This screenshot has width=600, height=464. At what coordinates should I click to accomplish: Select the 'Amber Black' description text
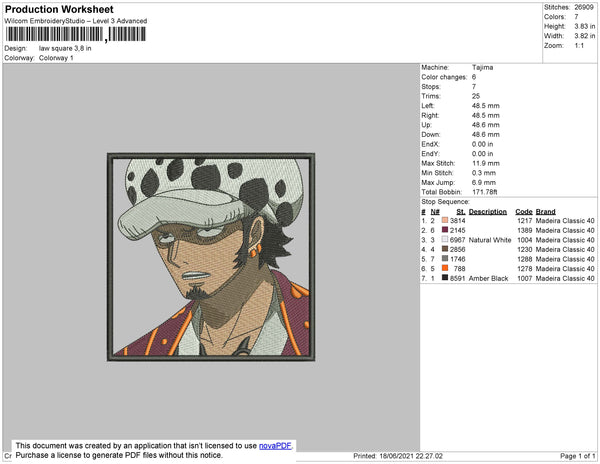pyautogui.click(x=488, y=278)
